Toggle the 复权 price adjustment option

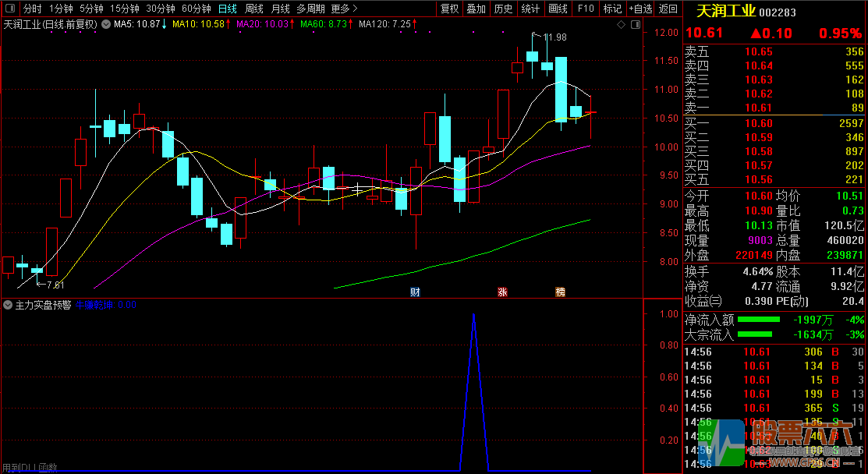(x=450, y=9)
